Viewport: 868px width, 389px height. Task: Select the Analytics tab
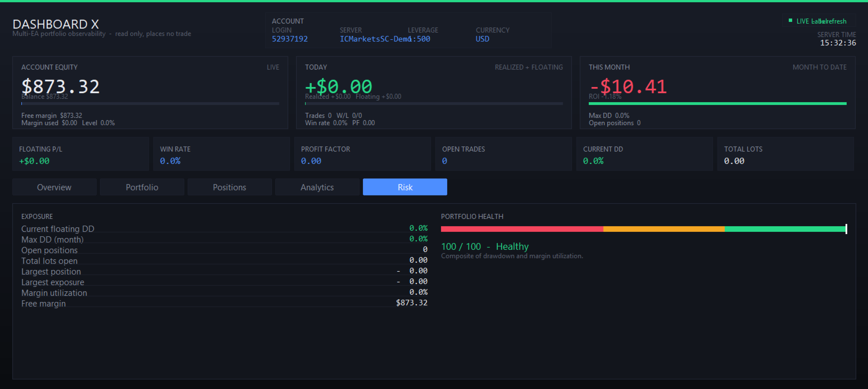[317, 187]
